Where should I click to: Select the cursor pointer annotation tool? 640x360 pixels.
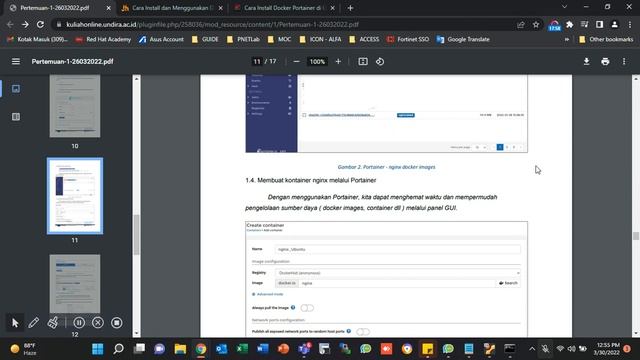[x=15, y=323]
